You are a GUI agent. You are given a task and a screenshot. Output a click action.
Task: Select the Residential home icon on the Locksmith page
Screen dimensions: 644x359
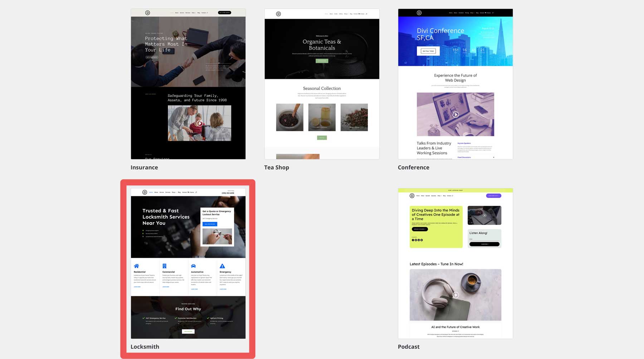136,266
